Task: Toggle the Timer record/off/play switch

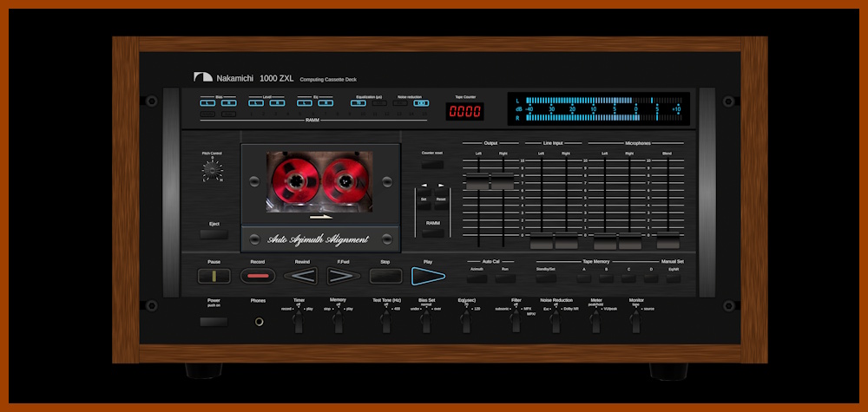Action: pyautogui.click(x=299, y=321)
